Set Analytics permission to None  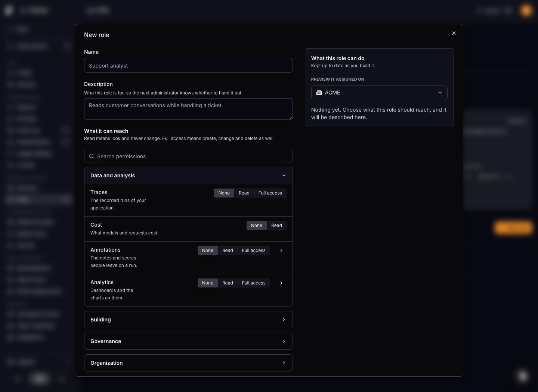coord(208,283)
